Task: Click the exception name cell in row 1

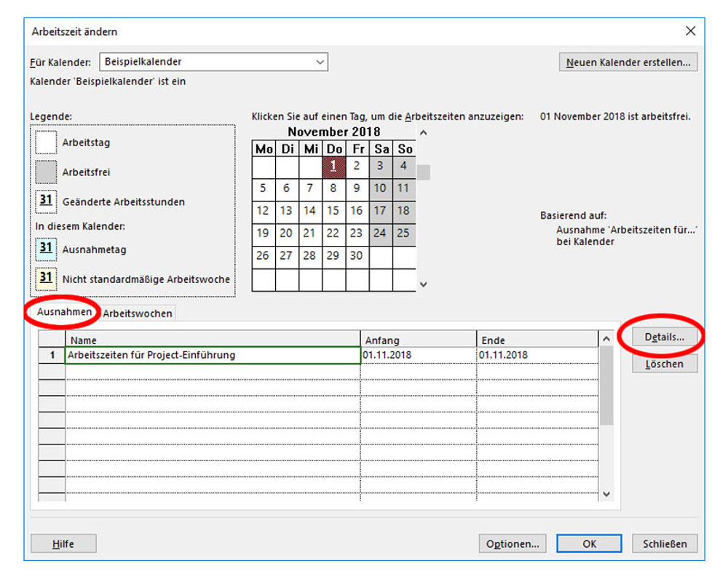Action: (213, 355)
